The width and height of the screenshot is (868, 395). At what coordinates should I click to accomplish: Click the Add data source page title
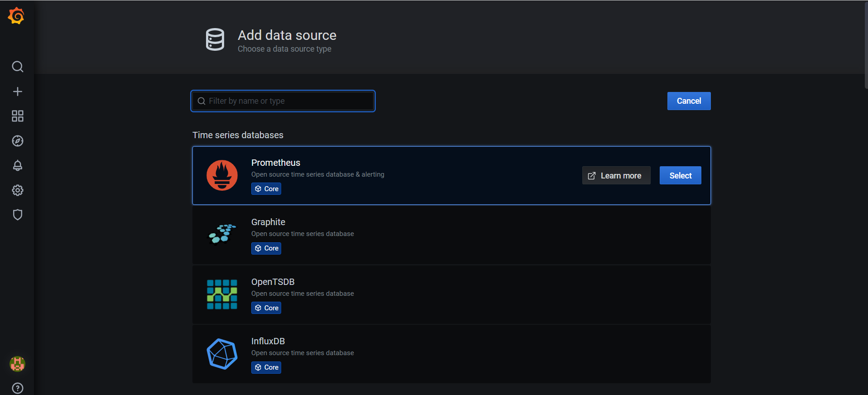[287, 35]
